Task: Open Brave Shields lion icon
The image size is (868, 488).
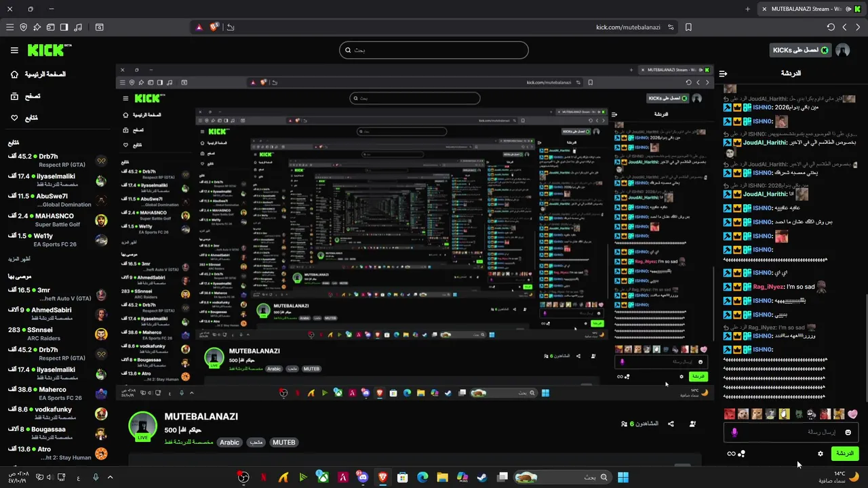Action: click(x=214, y=27)
